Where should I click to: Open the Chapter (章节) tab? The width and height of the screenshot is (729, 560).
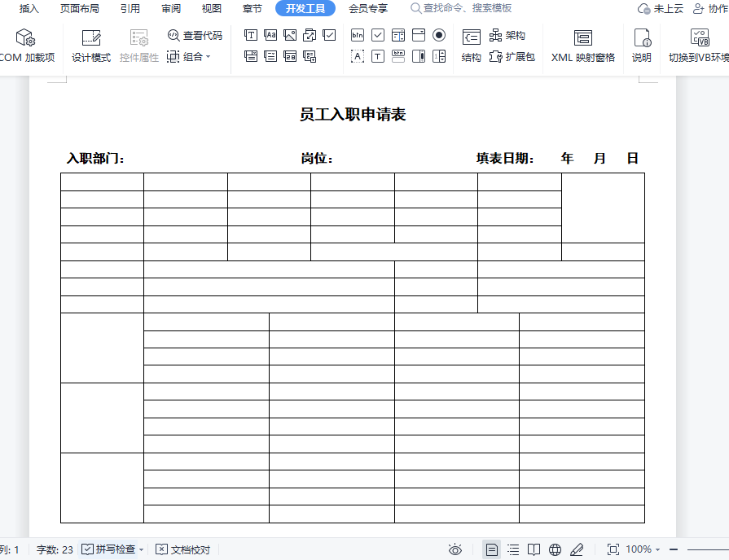click(253, 8)
